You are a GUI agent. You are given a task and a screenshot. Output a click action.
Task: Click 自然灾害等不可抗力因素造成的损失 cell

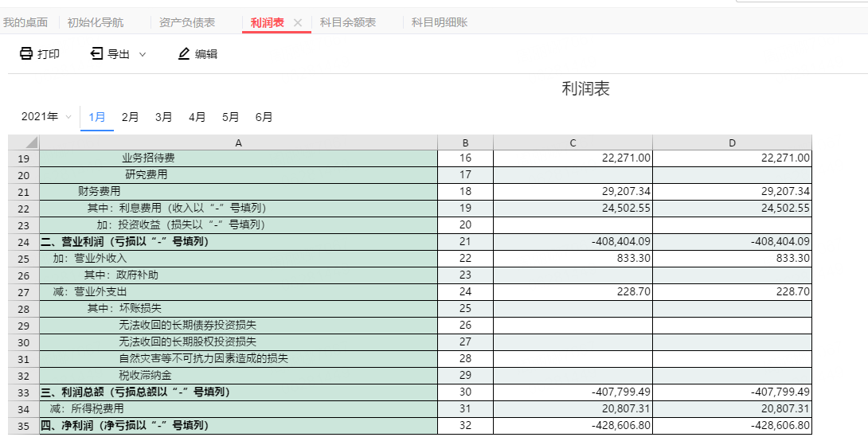[x=239, y=358]
